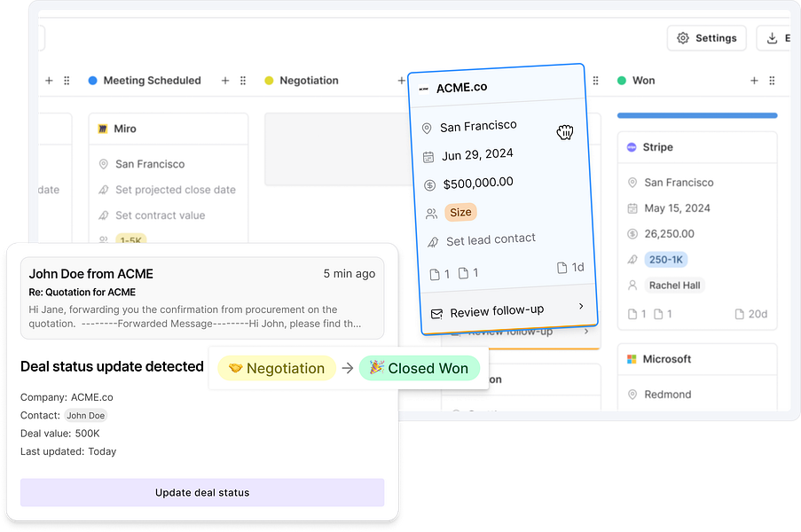Click Company: ACME.co detail line
The height and width of the screenshot is (532, 801).
point(67,397)
